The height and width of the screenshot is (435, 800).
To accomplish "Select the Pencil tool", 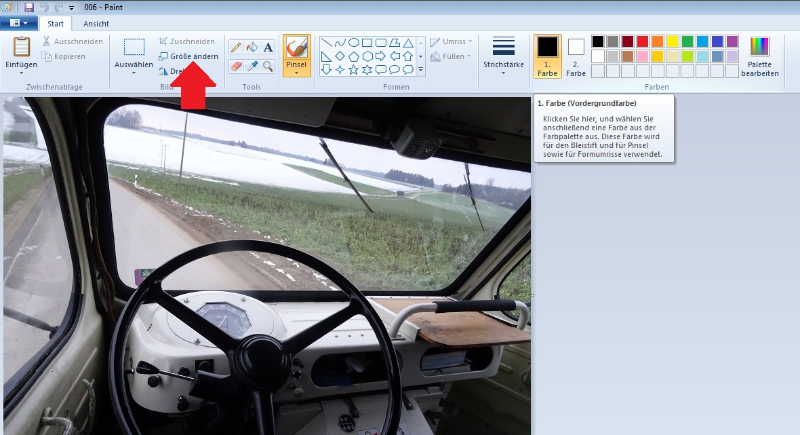I will pyautogui.click(x=236, y=47).
